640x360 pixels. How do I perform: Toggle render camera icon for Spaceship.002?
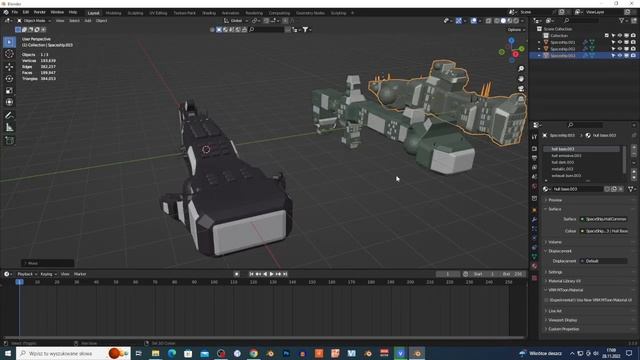click(x=633, y=49)
